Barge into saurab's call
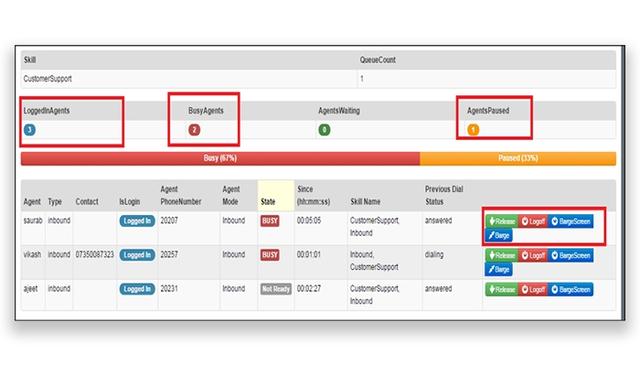Image resolution: width=640 pixels, height=366 pixels. pyautogui.click(x=499, y=235)
